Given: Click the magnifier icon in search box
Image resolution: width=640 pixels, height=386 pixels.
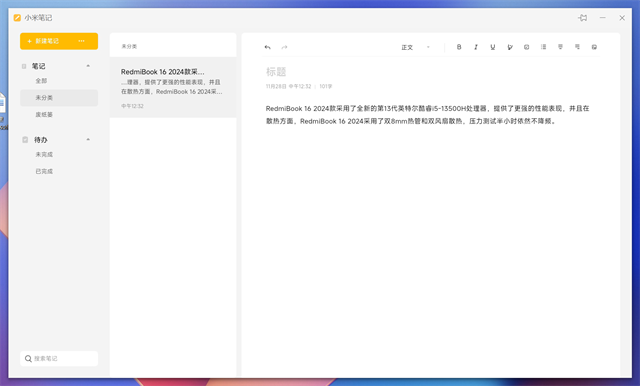Looking at the screenshot, I should (x=28, y=358).
